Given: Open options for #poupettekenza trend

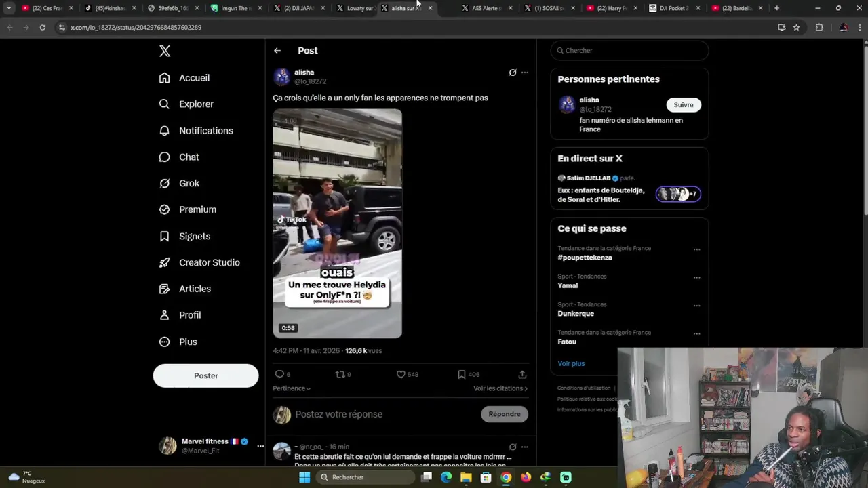Looking at the screenshot, I should click(x=696, y=249).
